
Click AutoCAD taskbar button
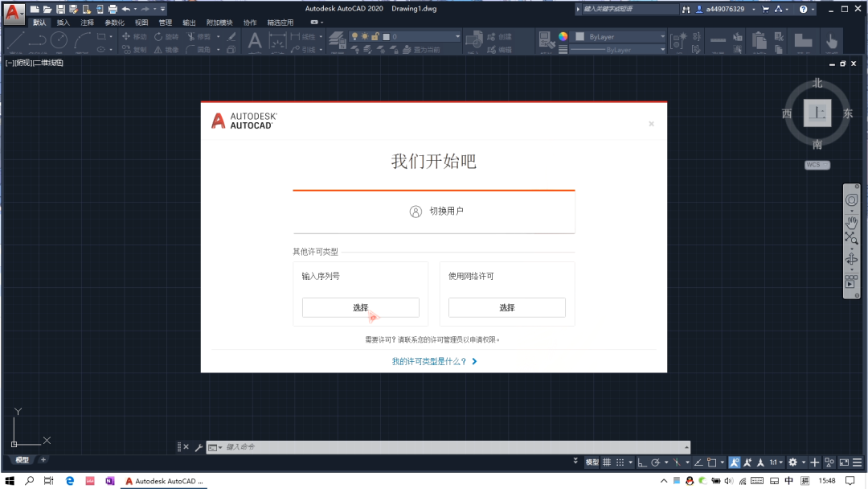click(x=164, y=481)
